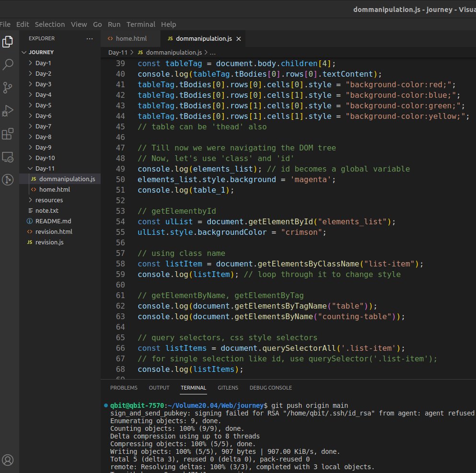
Task: Open revision.js in the explorer
Action: click(x=60, y=242)
